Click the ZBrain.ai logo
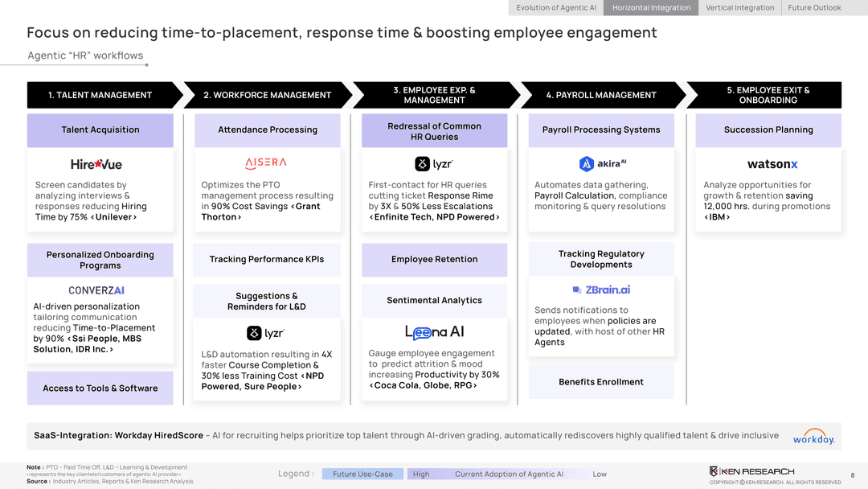Image resolution: width=868 pixels, height=489 pixels. tap(601, 290)
